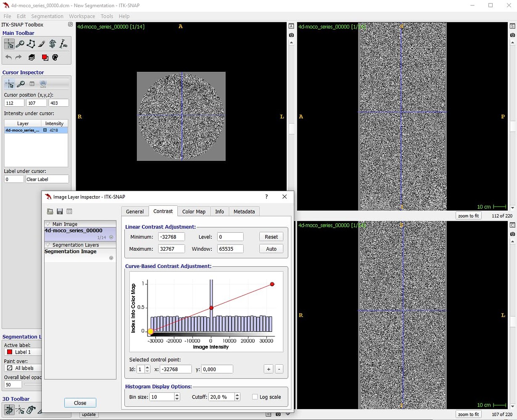Toggle the 'All labels' paint over checkbox
Viewport: 517px width, 420px height.
[x=22, y=368]
